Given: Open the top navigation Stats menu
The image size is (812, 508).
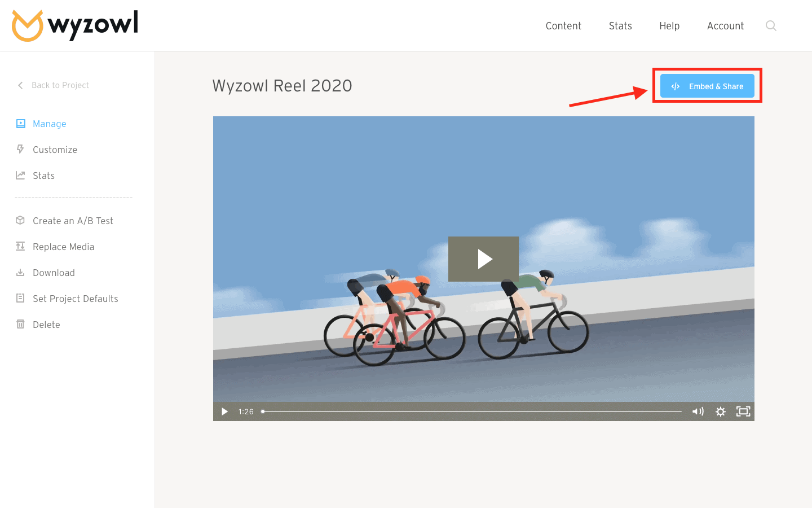Looking at the screenshot, I should [x=620, y=26].
